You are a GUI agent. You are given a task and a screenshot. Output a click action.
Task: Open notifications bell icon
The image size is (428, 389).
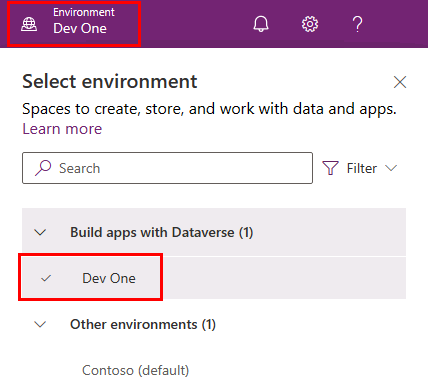(x=261, y=24)
